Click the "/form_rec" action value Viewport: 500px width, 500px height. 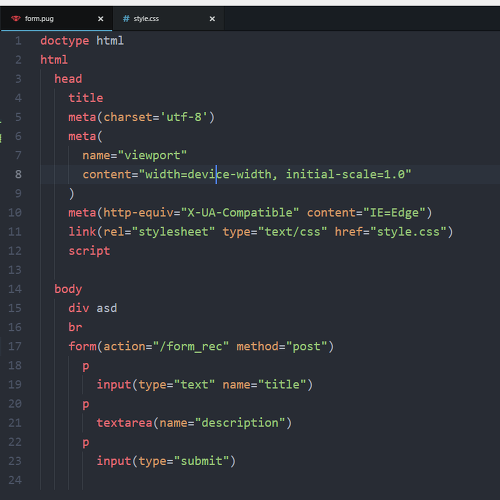tap(191, 347)
